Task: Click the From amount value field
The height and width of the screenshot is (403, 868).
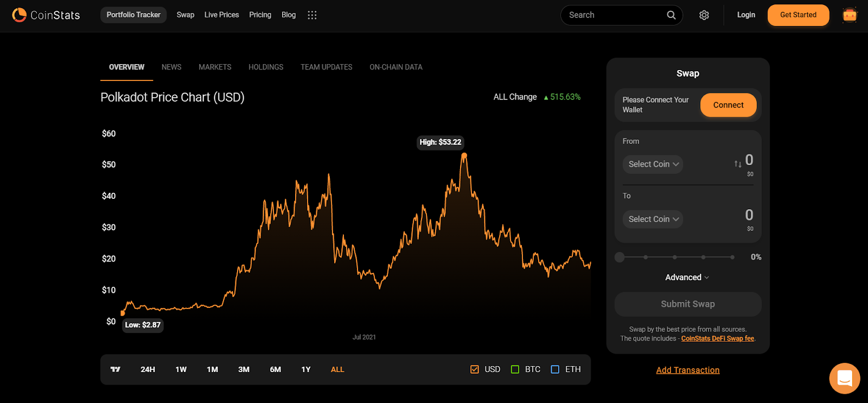Action: pyautogui.click(x=749, y=160)
